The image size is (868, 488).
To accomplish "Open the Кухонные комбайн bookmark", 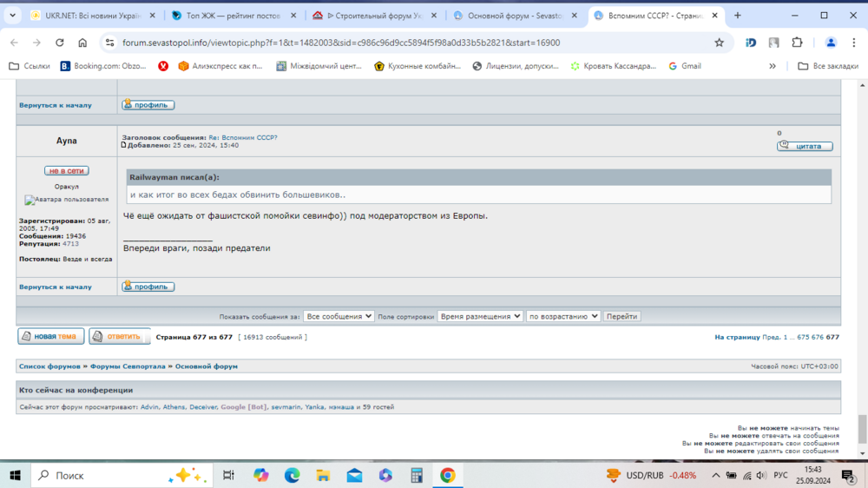I will coord(418,66).
